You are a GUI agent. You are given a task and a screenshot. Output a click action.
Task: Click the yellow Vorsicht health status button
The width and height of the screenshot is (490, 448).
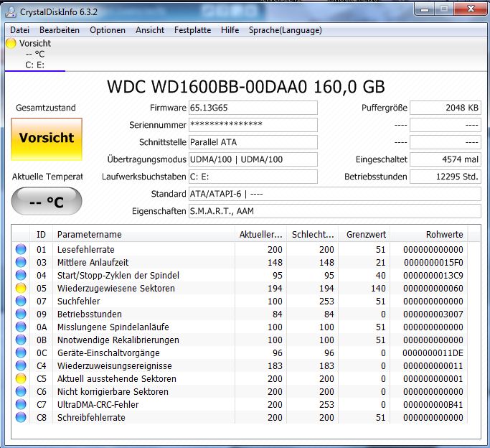pos(47,139)
